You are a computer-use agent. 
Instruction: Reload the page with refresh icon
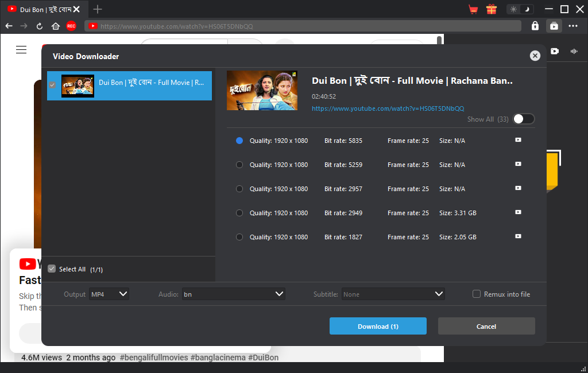click(40, 26)
